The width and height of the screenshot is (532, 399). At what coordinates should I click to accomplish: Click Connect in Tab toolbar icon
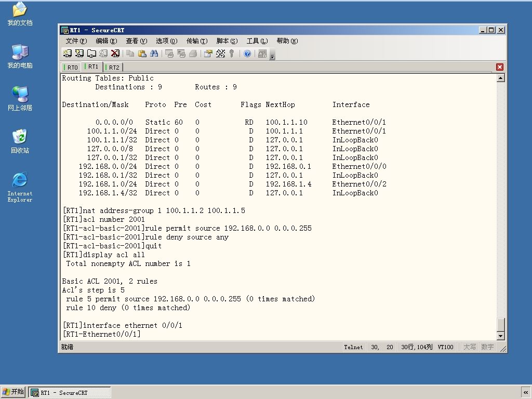pos(91,54)
